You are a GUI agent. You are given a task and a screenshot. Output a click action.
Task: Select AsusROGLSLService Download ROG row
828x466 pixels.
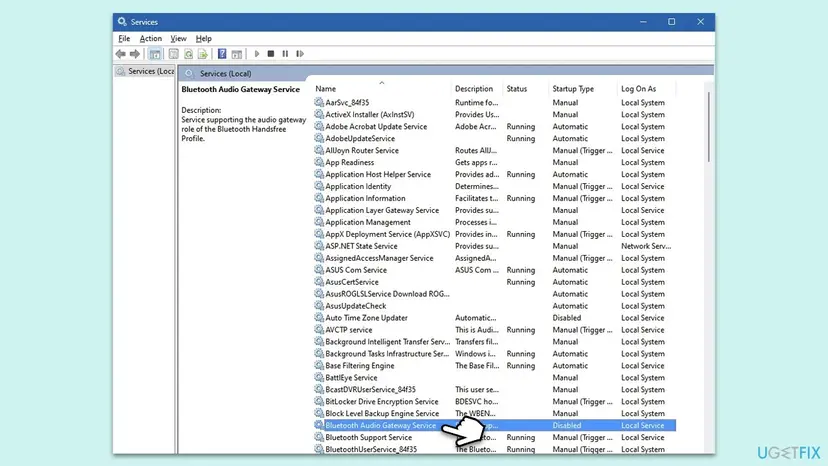coord(494,294)
